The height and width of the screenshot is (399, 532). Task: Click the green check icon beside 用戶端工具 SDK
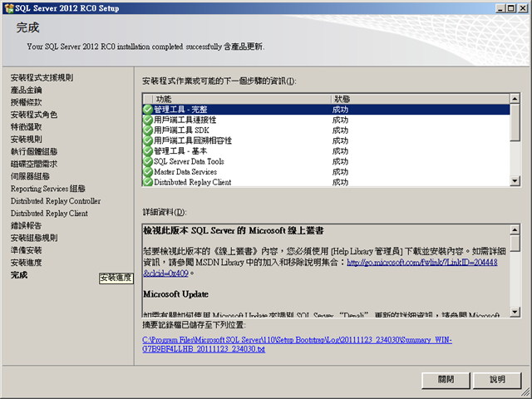[148, 131]
